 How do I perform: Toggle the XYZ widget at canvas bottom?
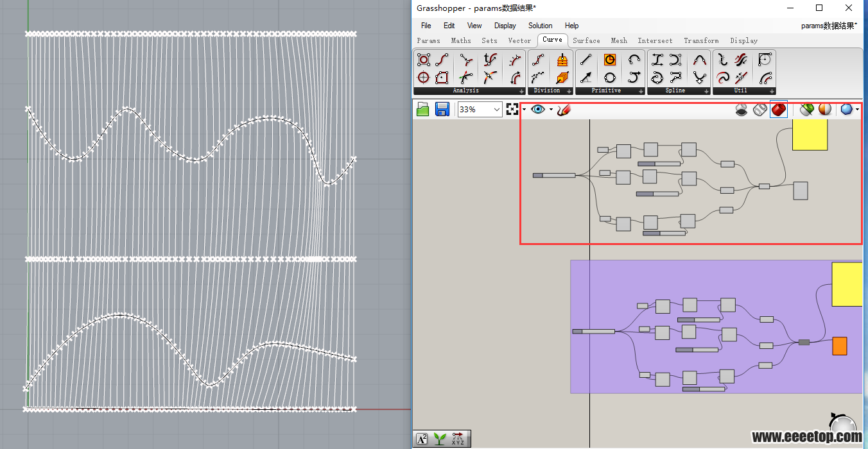pyautogui.click(x=458, y=439)
